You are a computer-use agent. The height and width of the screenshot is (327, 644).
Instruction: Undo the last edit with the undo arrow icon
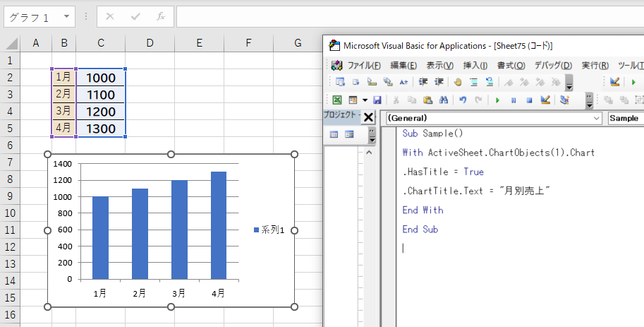click(x=463, y=100)
